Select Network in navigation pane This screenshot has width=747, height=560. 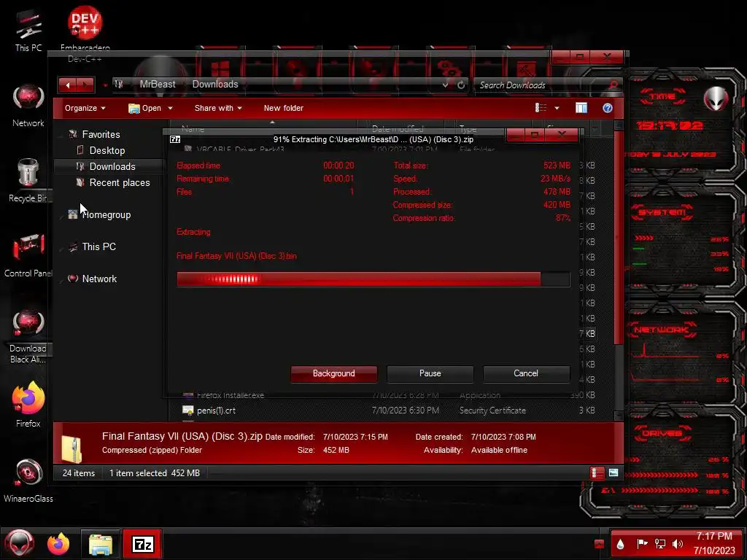[98, 279]
